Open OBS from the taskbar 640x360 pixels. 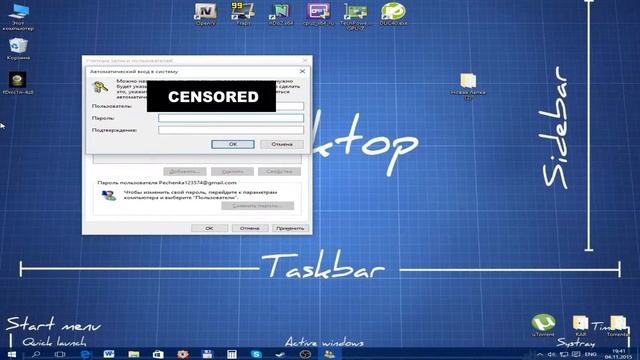point(305,354)
